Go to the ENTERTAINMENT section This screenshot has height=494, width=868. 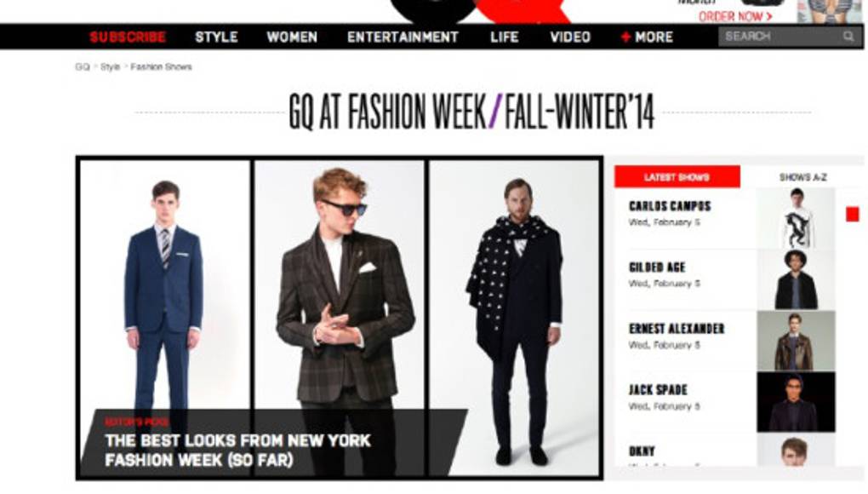click(x=403, y=37)
